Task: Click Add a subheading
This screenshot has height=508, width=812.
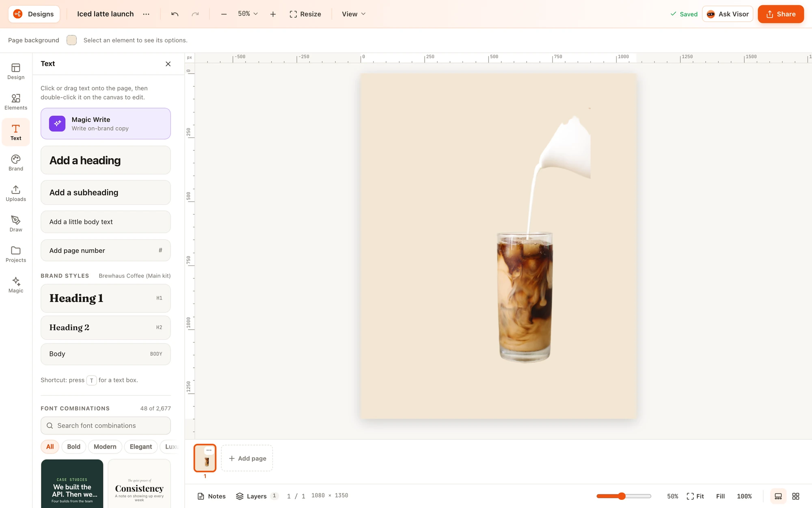Action: pyautogui.click(x=106, y=193)
